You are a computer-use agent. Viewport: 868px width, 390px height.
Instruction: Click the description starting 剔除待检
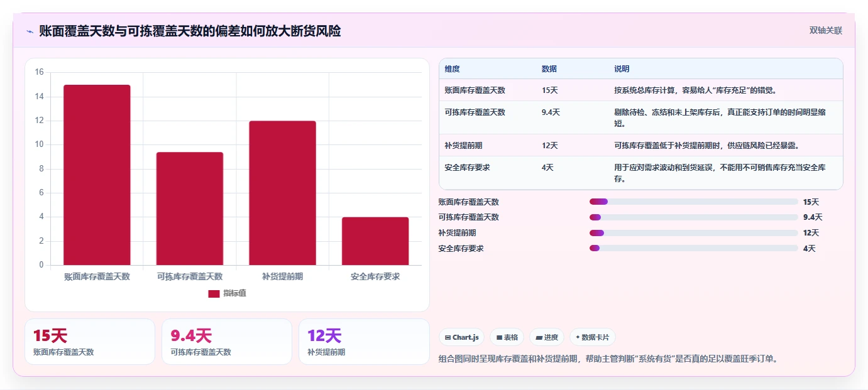(x=720, y=117)
